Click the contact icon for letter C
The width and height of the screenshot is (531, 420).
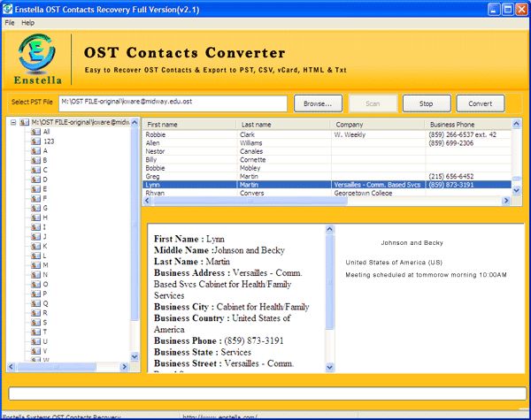(x=35, y=170)
